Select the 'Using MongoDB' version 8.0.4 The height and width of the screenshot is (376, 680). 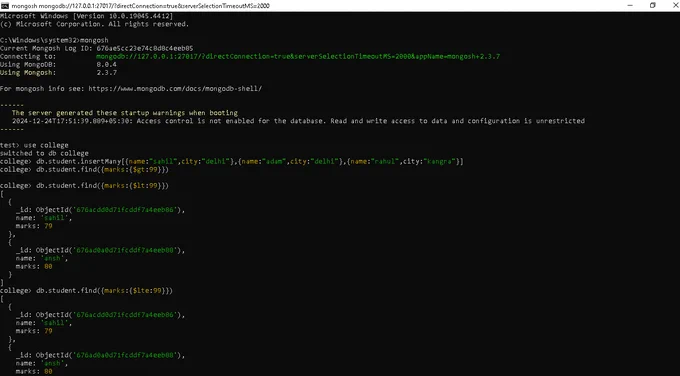[x=106, y=65]
